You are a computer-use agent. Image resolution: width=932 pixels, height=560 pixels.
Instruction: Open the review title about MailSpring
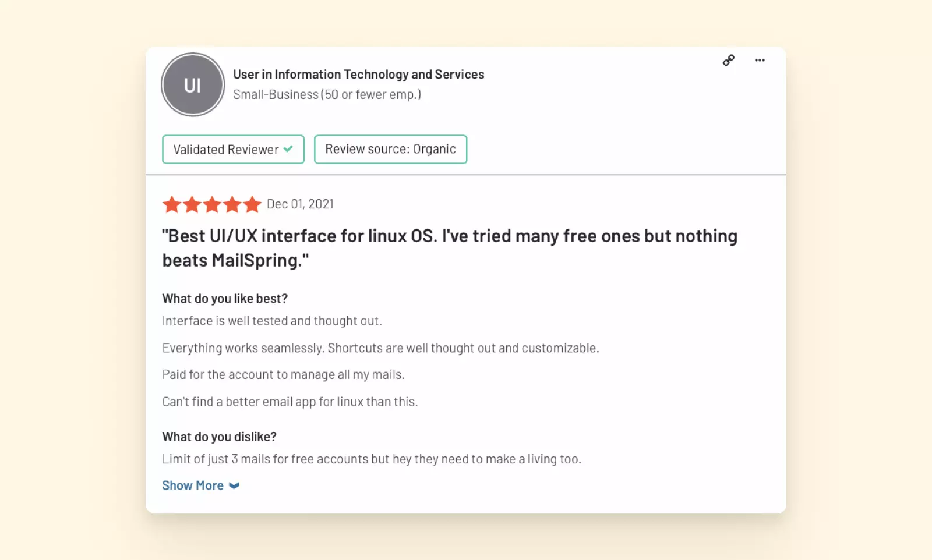click(449, 248)
